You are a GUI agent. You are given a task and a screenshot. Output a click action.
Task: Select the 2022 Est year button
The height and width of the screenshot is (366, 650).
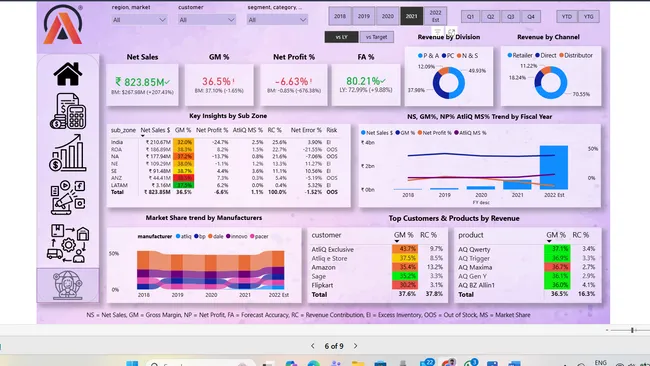[435, 16]
